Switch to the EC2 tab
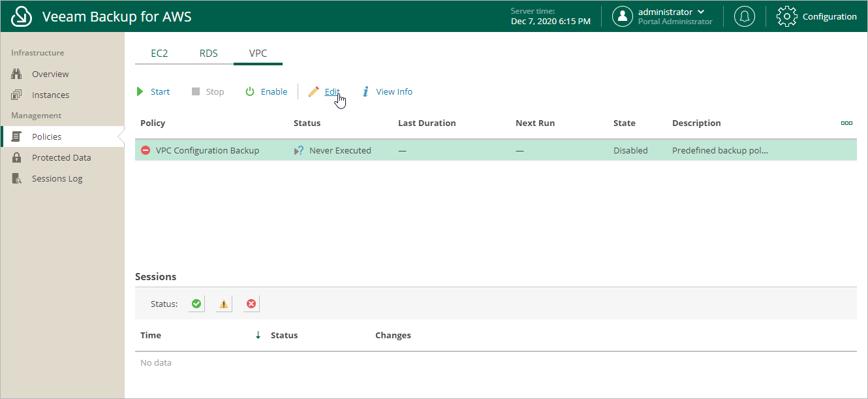This screenshot has width=868, height=399. 159,54
